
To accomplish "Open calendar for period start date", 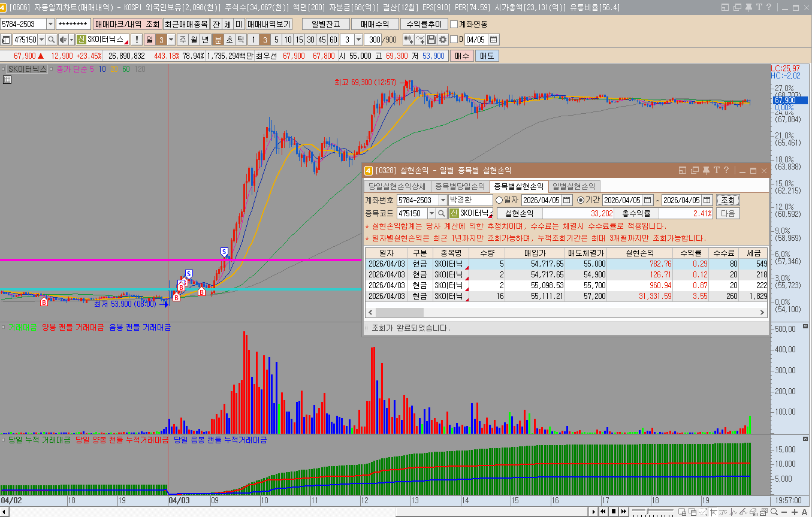I will [x=647, y=200].
